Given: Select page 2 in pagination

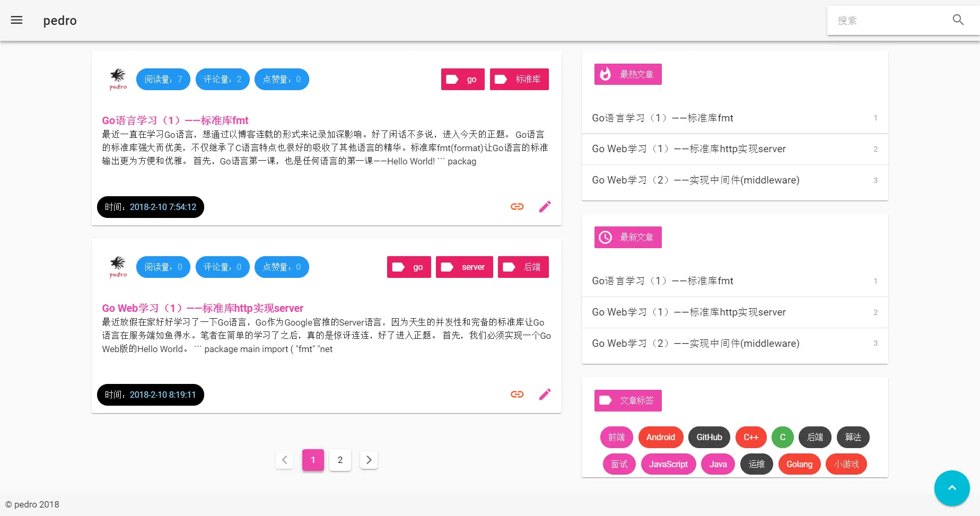Looking at the screenshot, I should (x=340, y=460).
